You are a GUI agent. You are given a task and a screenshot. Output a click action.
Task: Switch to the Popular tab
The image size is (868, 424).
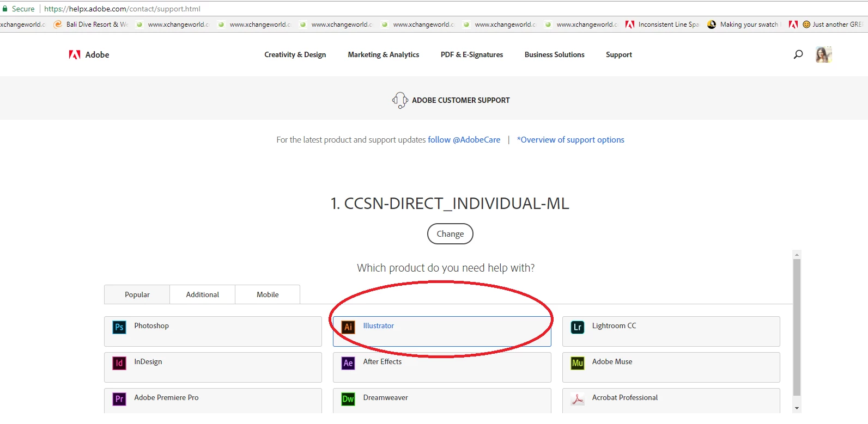(137, 294)
